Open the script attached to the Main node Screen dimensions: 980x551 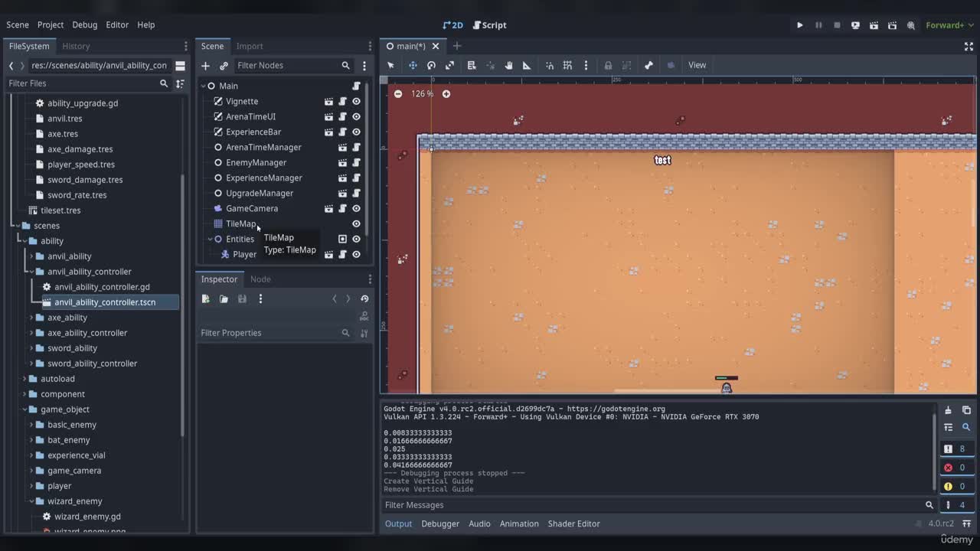[x=356, y=86]
